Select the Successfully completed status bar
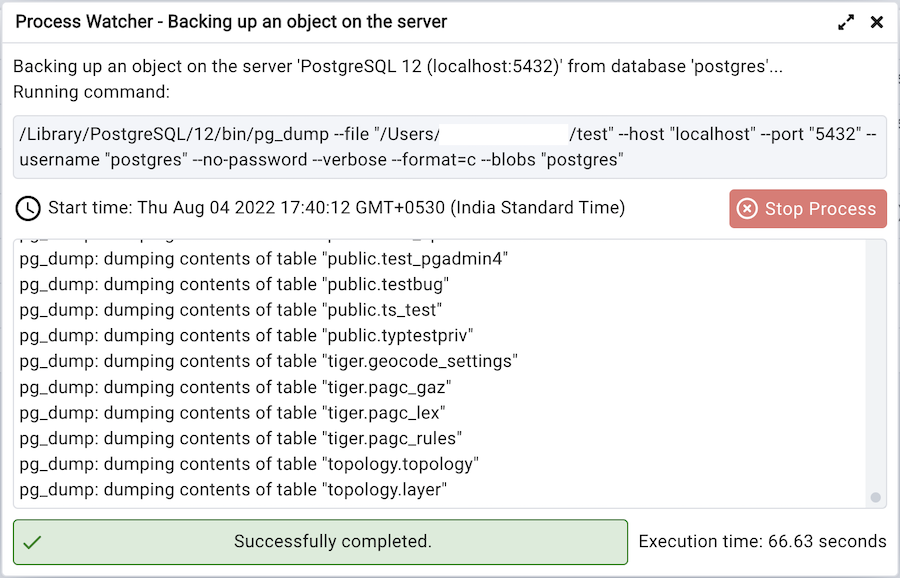900x578 pixels. tap(318, 541)
